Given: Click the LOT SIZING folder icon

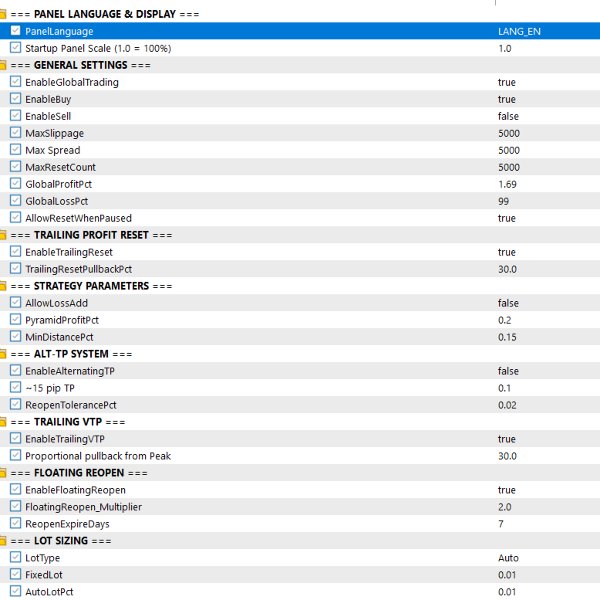Looking at the screenshot, I should click(3, 541).
